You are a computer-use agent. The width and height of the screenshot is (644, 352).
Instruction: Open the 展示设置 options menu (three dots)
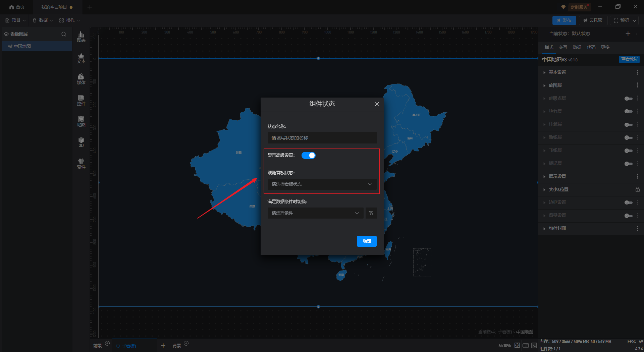point(638,176)
